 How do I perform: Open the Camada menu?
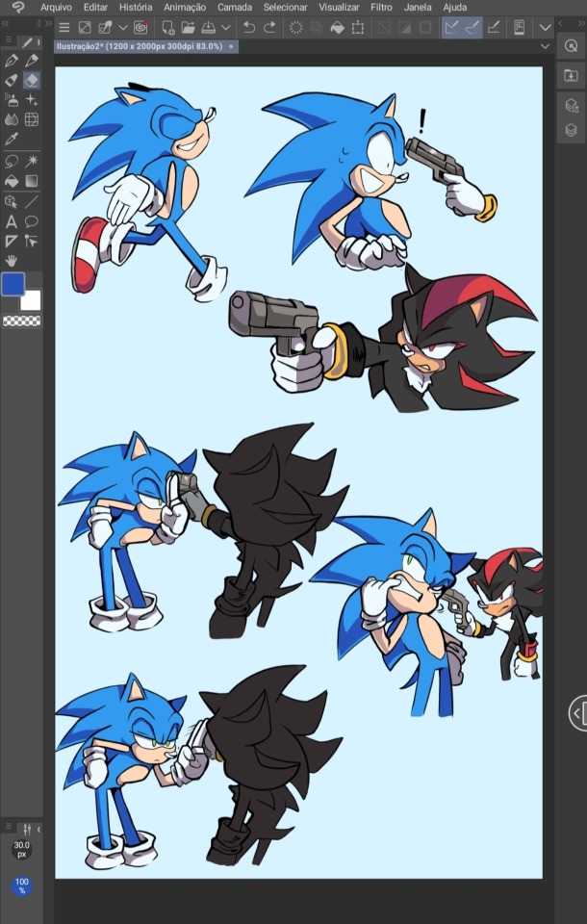tap(235, 7)
